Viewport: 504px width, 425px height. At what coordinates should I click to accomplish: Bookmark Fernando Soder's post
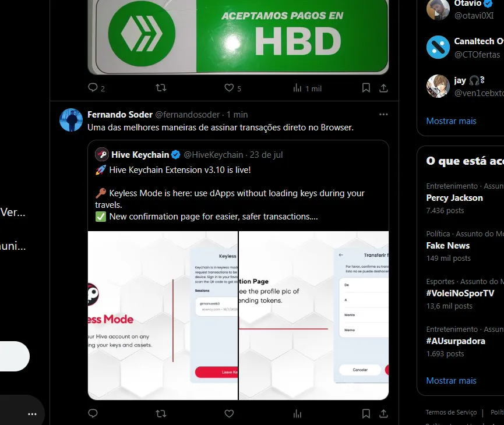[x=366, y=413]
